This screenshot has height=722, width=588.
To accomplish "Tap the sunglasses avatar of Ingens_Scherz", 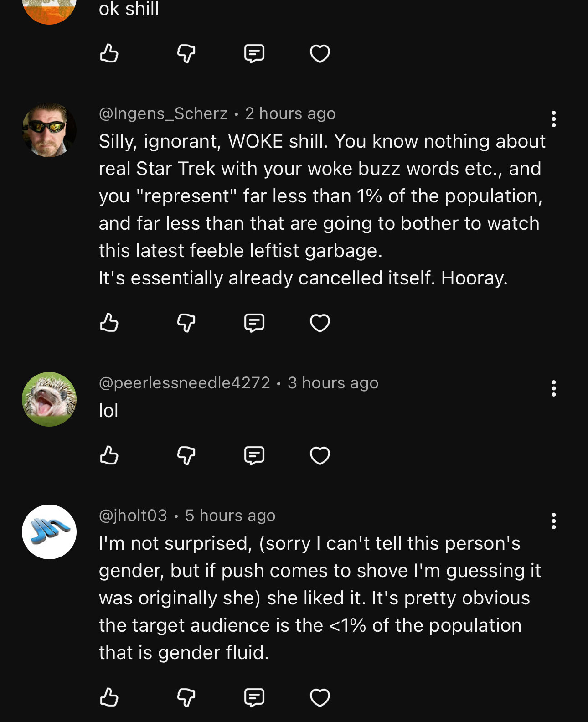I will click(x=49, y=130).
